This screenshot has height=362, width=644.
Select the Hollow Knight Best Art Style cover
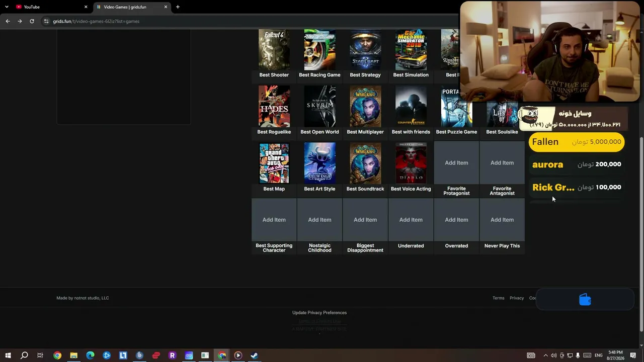coord(319,163)
